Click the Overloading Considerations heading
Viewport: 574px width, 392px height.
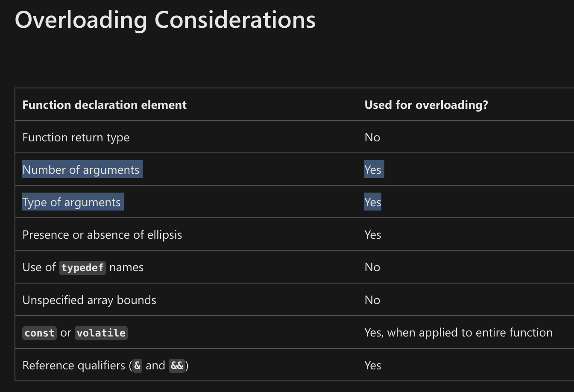tap(165, 20)
